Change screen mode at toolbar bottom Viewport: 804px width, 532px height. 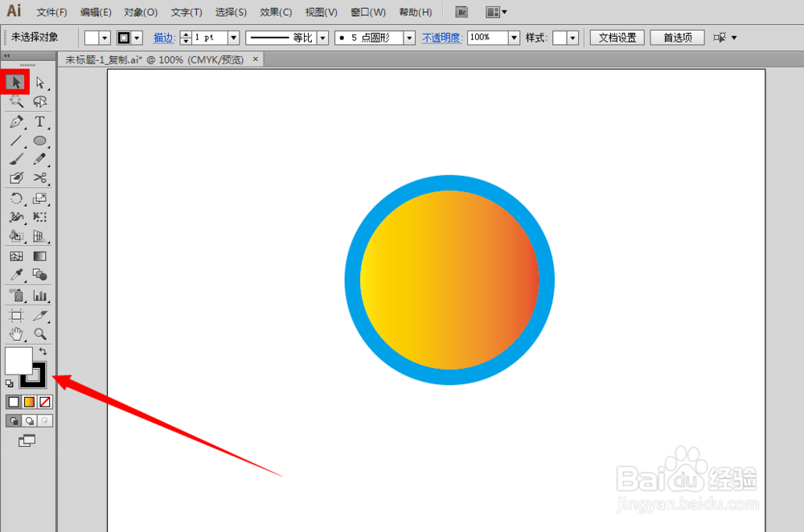(x=27, y=440)
